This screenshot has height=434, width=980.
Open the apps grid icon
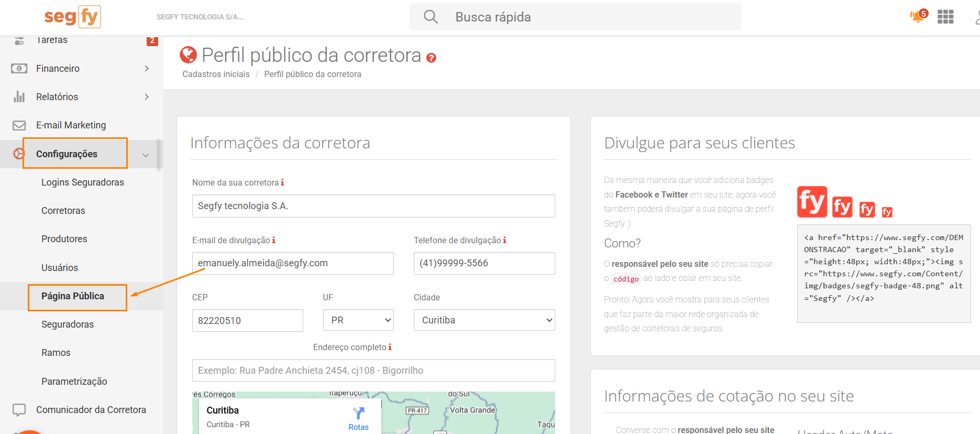click(945, 17)
